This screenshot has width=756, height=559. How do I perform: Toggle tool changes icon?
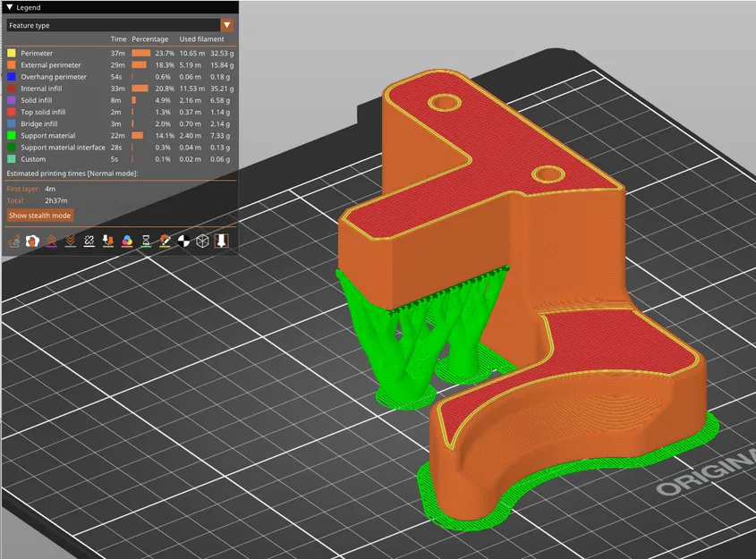click(x=108, y=241)
